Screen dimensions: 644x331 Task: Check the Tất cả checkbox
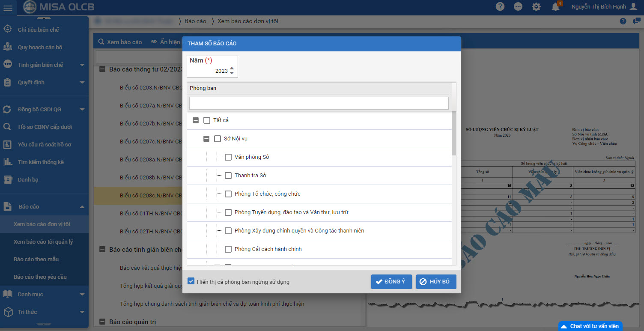[207, 120]
